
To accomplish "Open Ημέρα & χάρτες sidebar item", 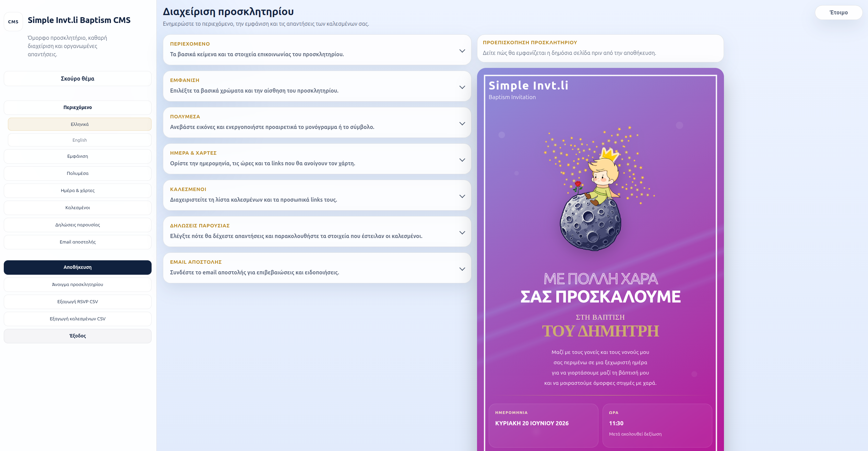I will [78, 190].
